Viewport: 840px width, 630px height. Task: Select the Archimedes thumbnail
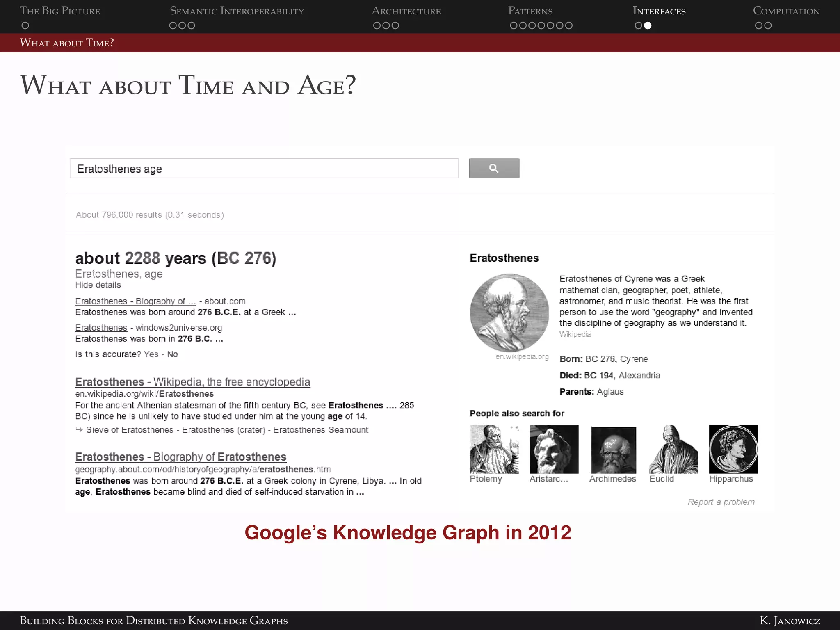click(x=614, y=450)
